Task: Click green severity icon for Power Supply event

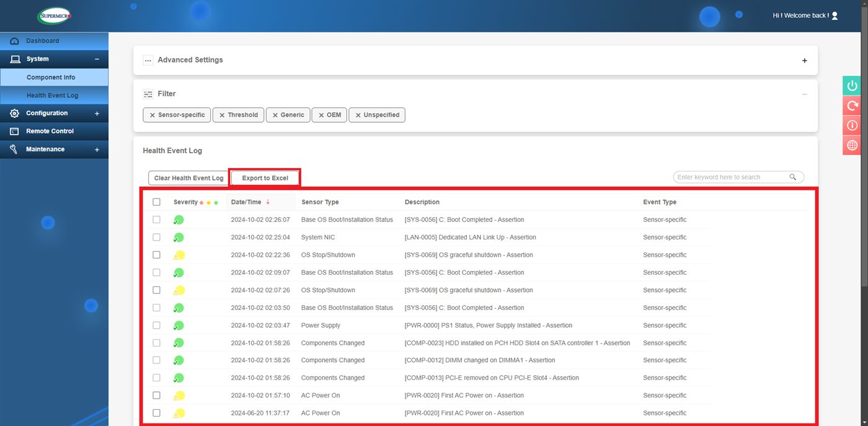Action: tap(179, 326)
